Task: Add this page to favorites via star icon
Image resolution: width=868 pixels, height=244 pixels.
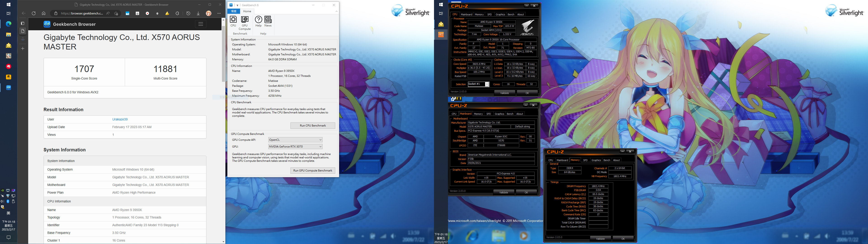Action: (x=116, y=14)
